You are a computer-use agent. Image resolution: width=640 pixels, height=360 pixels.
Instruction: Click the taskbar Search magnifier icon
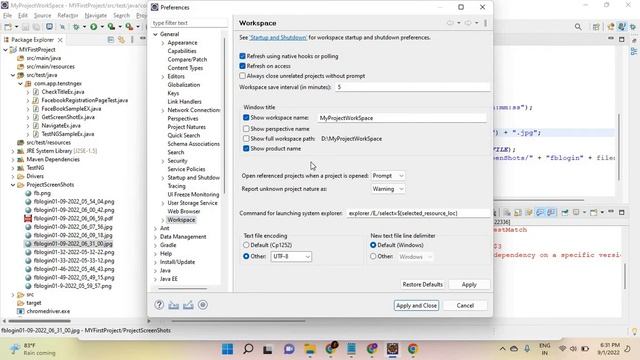248,349
